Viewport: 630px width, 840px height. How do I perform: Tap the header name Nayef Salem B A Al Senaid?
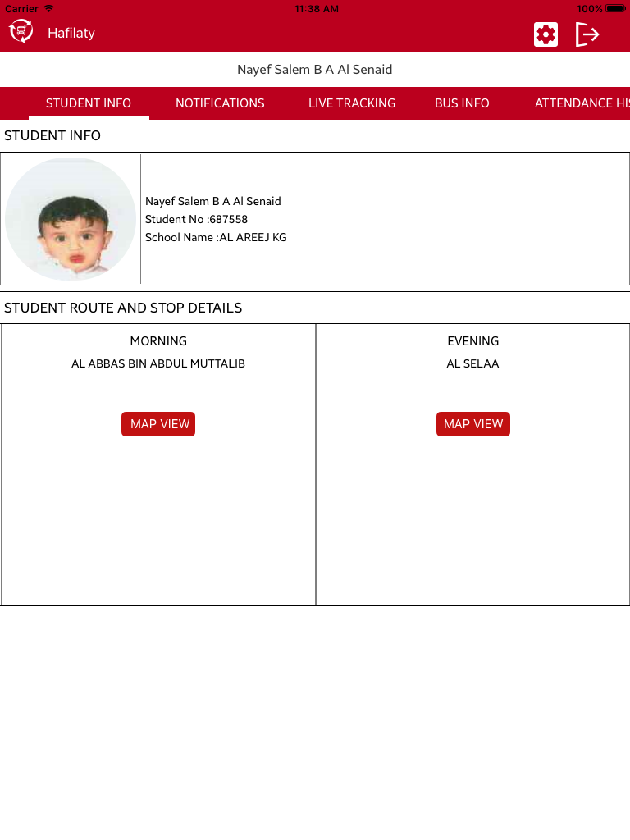[x=314, y=69]
